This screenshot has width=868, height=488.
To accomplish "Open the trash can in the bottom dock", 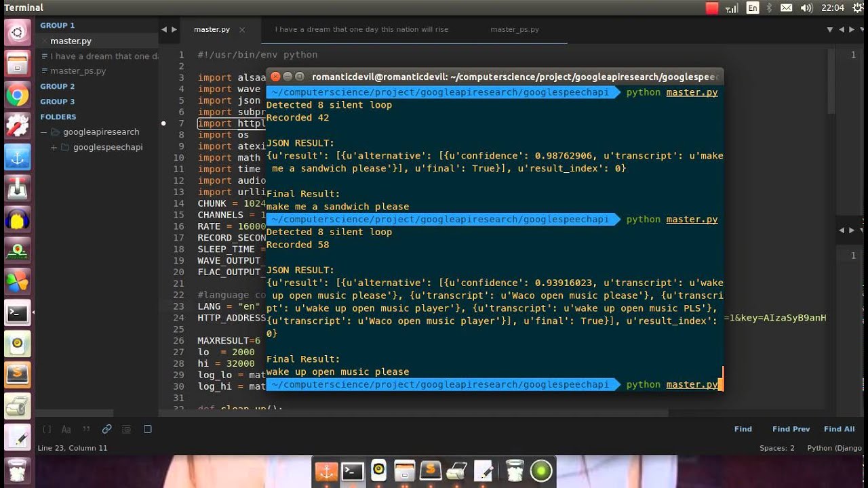I will pos(515,471).
